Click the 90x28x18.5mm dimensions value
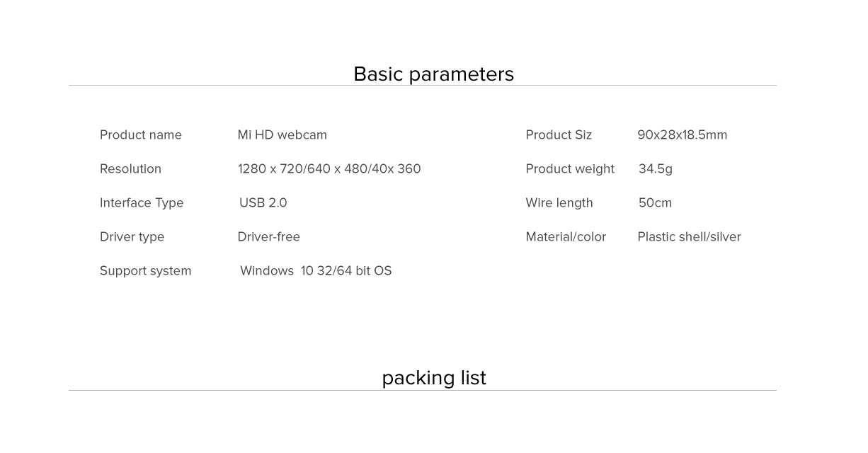This screenshot has width=868, height=453. click(682, 135)
